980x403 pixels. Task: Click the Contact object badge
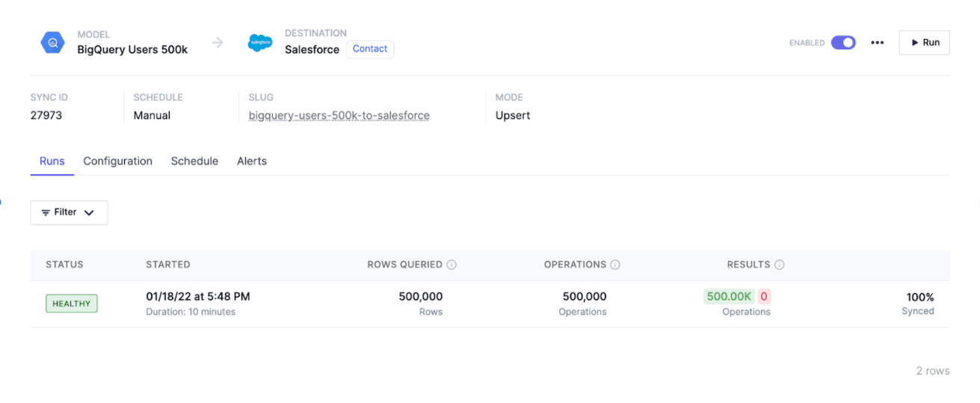[x=370, y=49]
